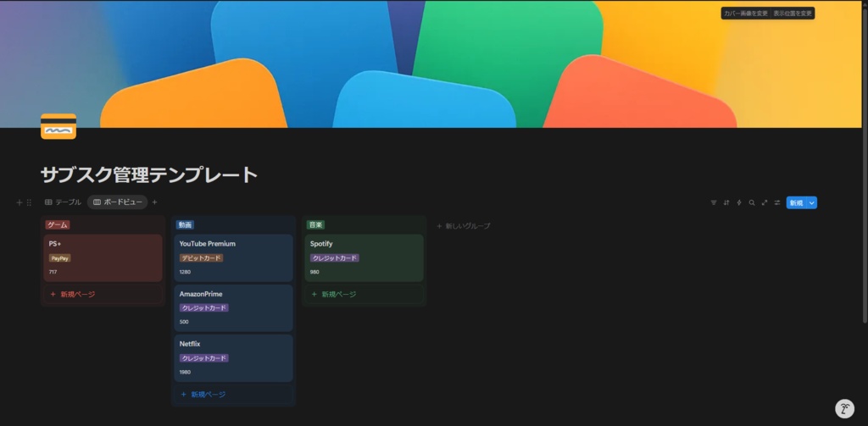Click the クレジットカード tag on AmazonPrime
This screenshot has width=868, height=426.
(204, 307)
